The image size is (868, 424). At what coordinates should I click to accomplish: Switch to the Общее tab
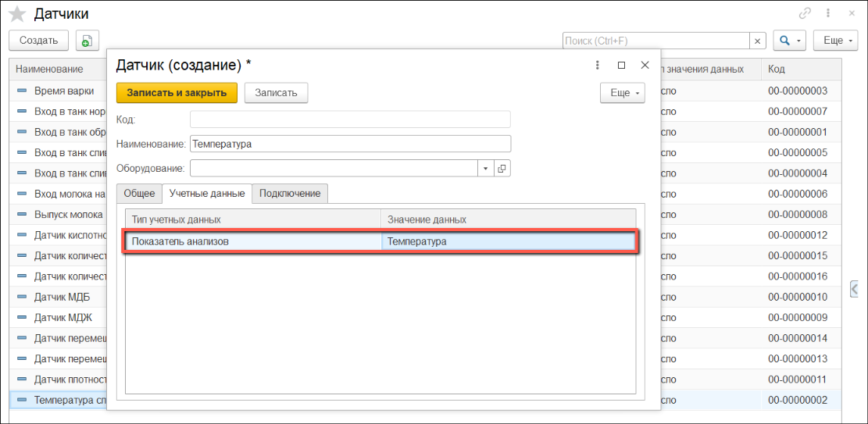140,194
